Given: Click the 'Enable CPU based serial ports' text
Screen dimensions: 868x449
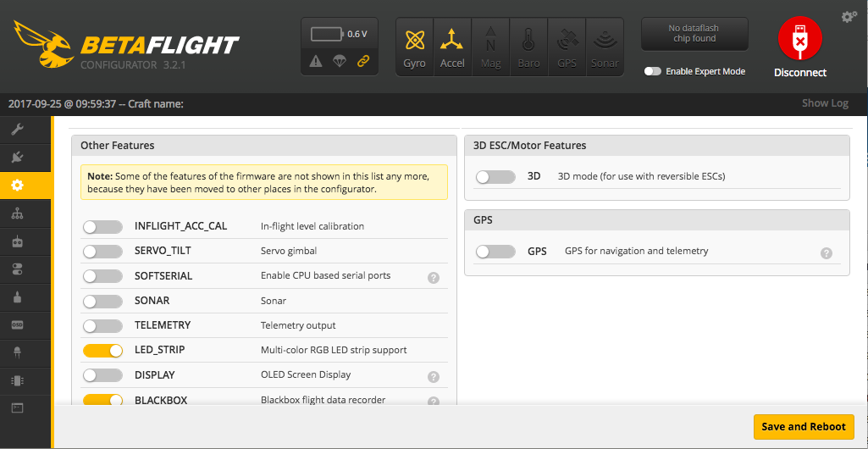Looking at the screenshot, I should pos(325,275).
